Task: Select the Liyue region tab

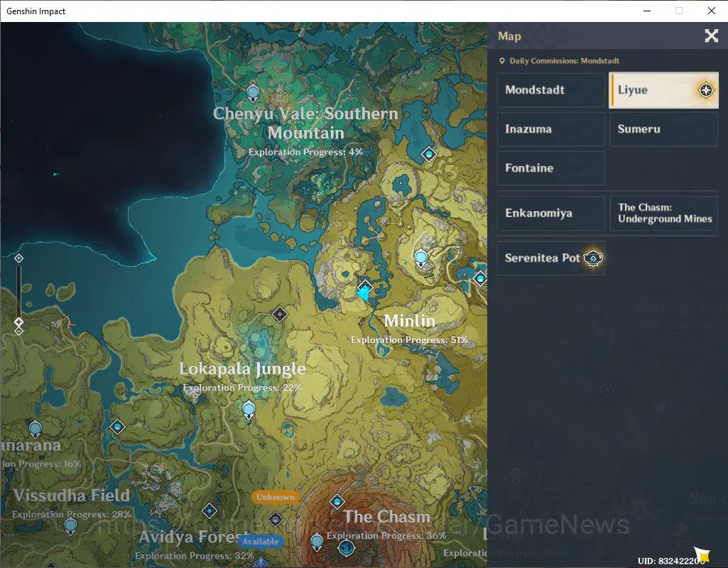Action: pyautogui.click(x=663, y=90)
